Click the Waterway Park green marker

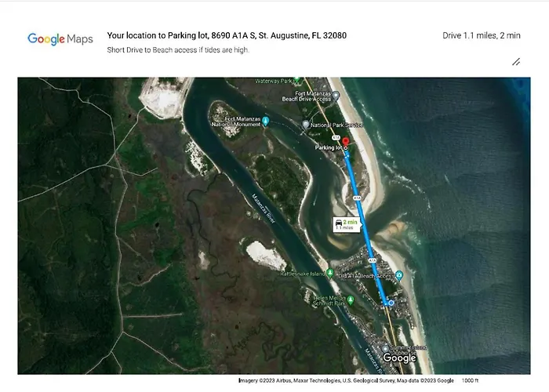(297, 81)
